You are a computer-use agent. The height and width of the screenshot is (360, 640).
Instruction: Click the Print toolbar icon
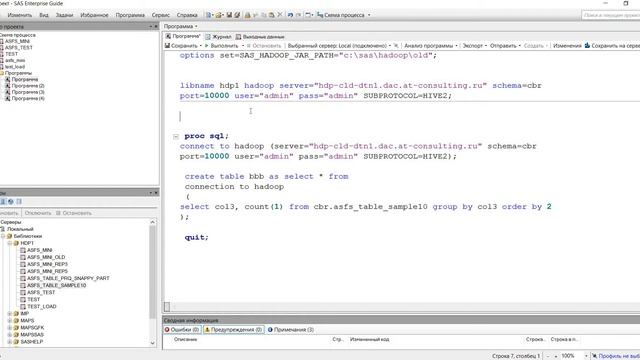tap(247, 15)
